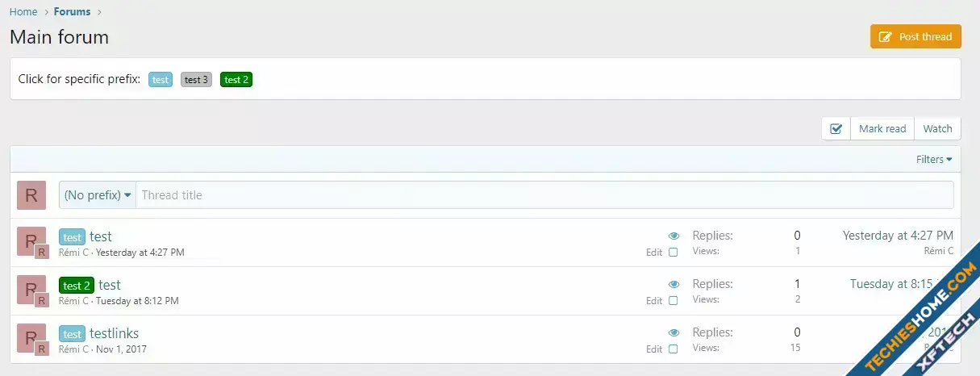Click the watched eye icon on the testlinks thread
The image size is (980, 376).
click(x=674, y=332)
